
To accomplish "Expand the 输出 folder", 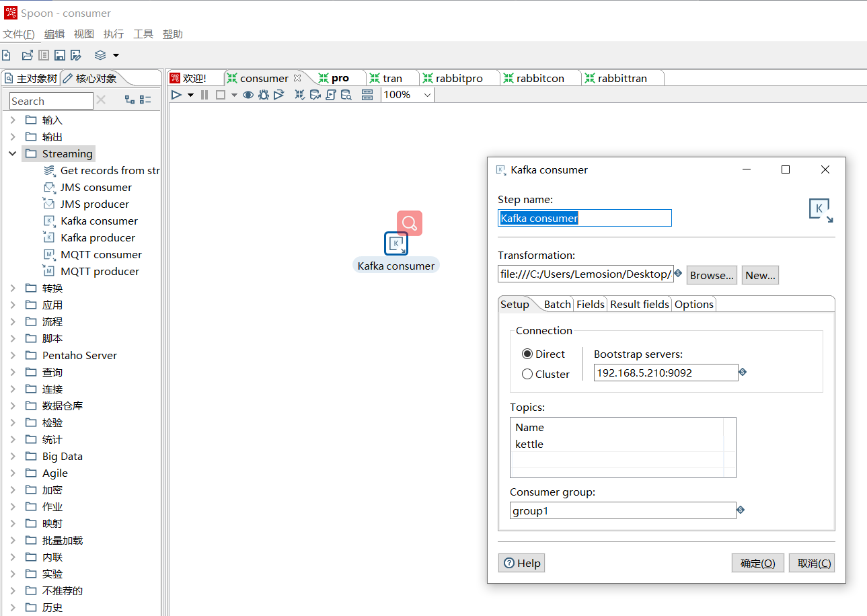I will [x=13, y=137].
